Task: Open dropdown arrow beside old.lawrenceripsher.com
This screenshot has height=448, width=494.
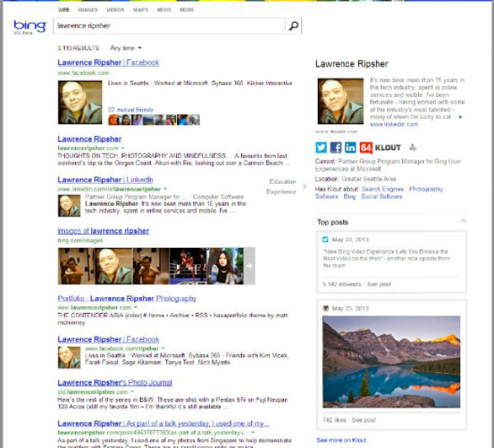Action: click(133, 392)
